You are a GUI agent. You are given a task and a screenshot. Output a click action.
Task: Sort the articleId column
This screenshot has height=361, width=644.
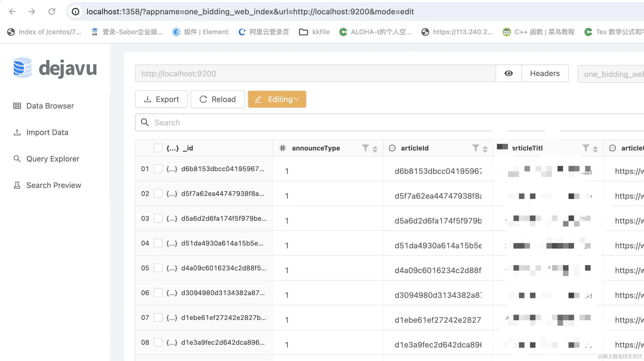pyautogui.click(x=485, y=149)
